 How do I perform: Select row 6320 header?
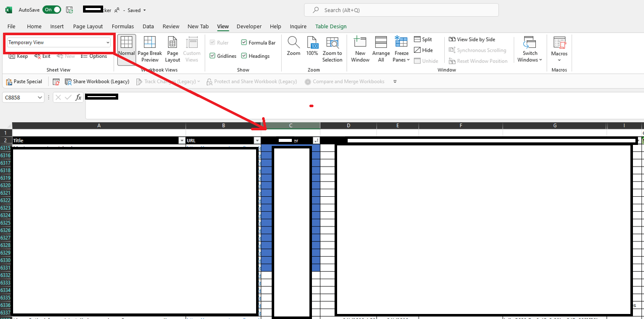(x=6, y=185)
